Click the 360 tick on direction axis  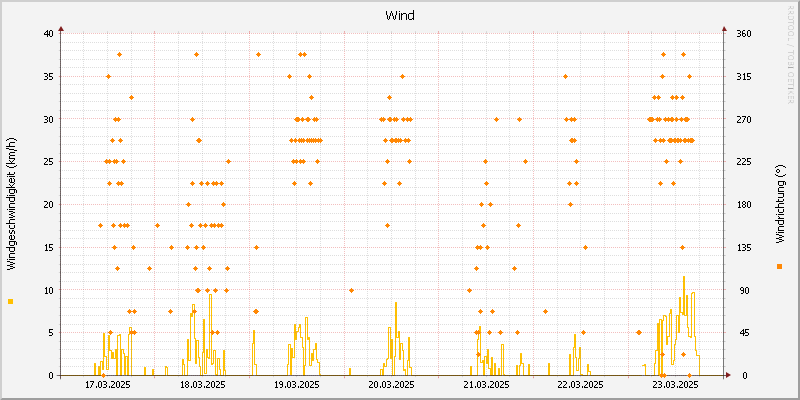pyautogui.click(x=743, y=33)
